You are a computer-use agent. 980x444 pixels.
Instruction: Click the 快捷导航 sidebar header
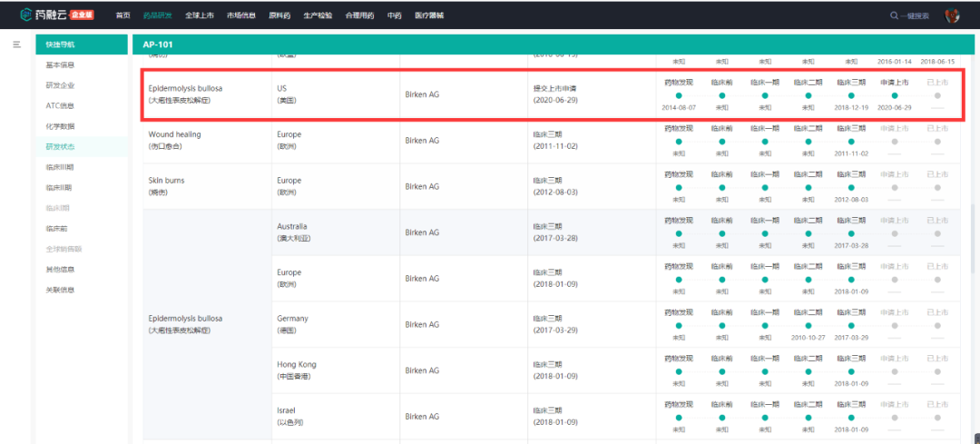[x=82, y=44]
